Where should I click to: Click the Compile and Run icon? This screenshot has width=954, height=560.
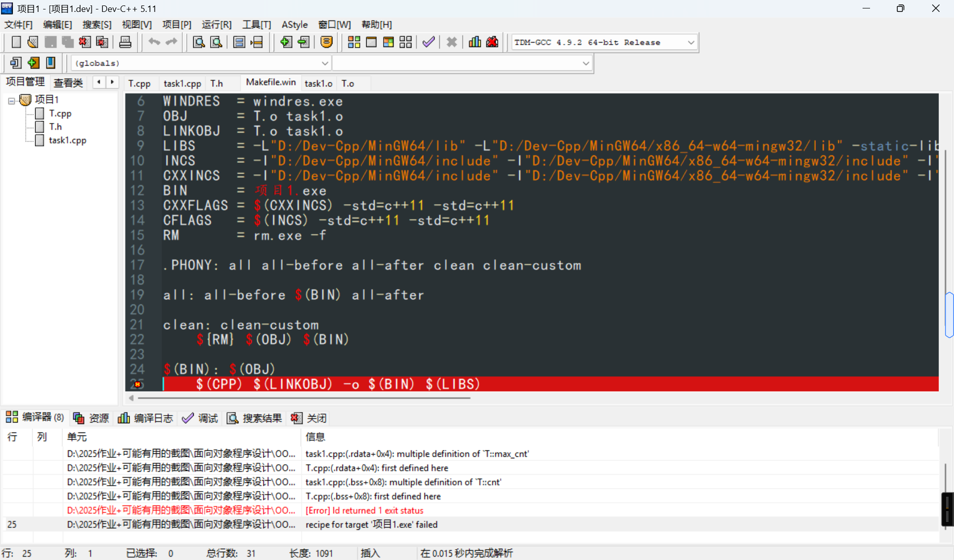(388, 42)
